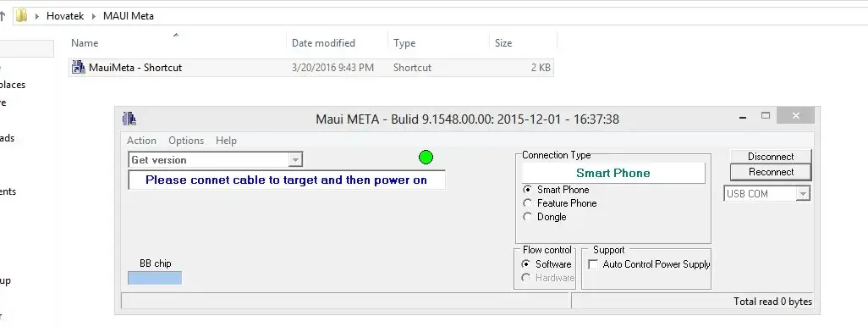Click the green connection status indicator

coord(426,158)
